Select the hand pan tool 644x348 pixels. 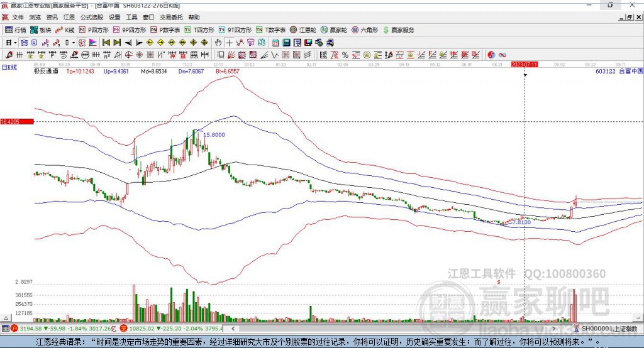pyautogui.click(x=218, y=43)
